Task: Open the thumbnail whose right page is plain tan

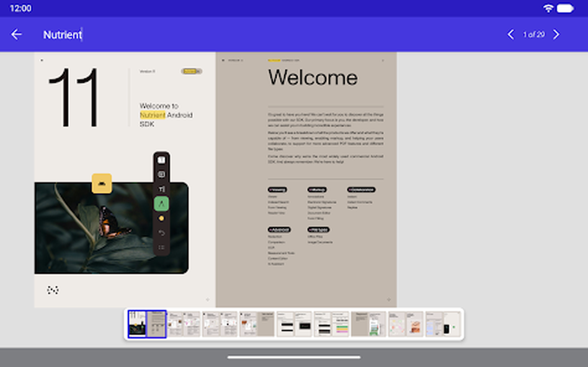Action: pos(257,324)
